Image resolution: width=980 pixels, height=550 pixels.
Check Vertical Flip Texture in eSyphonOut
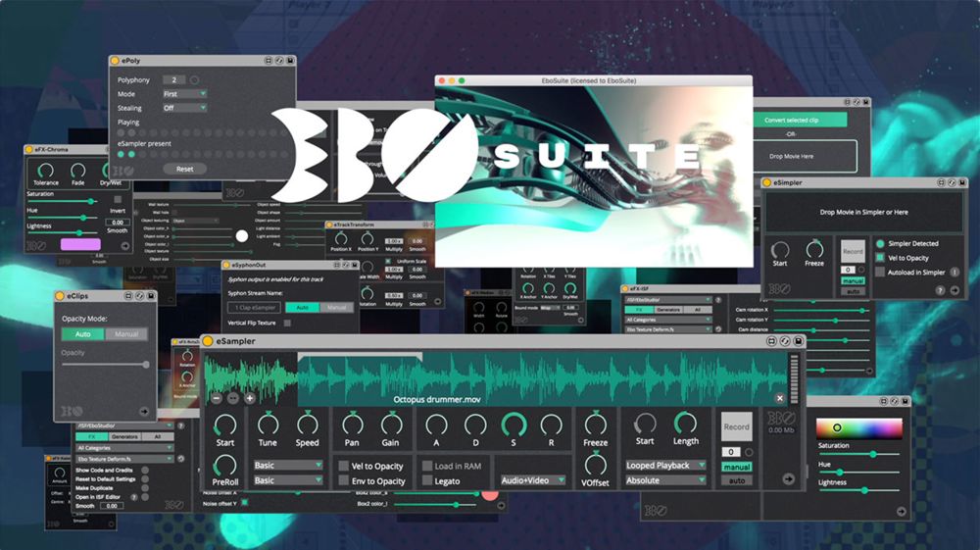(x=287, y=324)
